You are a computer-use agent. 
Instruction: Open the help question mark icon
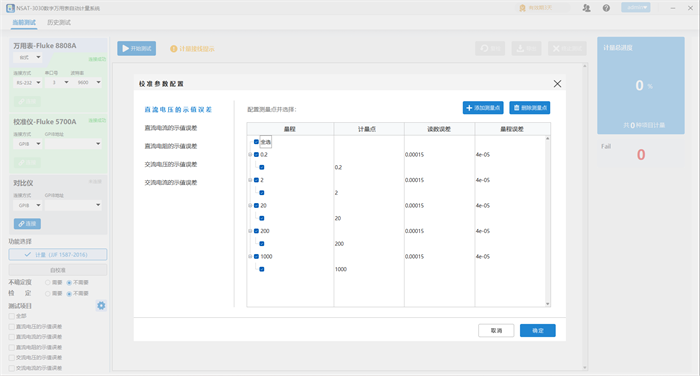coord(606,8)
